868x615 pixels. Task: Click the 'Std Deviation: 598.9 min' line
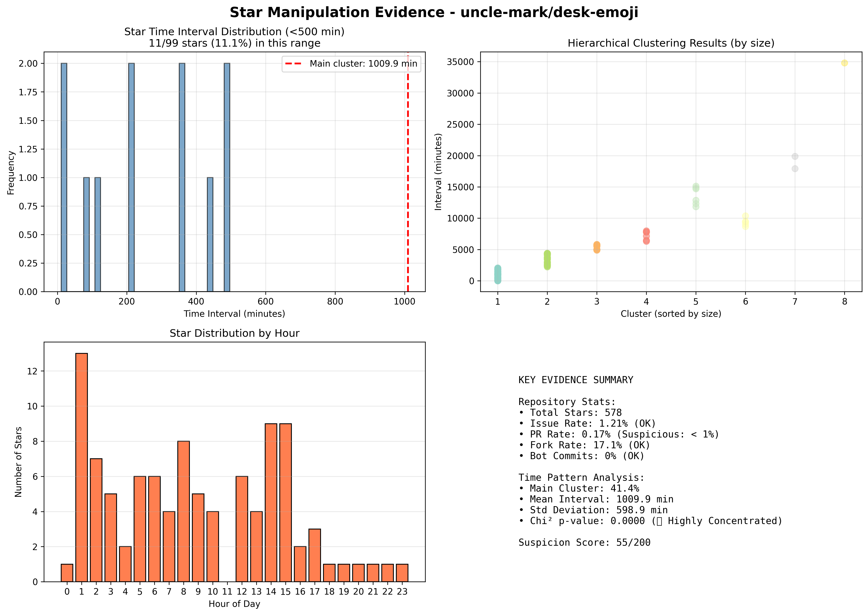point(593,510)
